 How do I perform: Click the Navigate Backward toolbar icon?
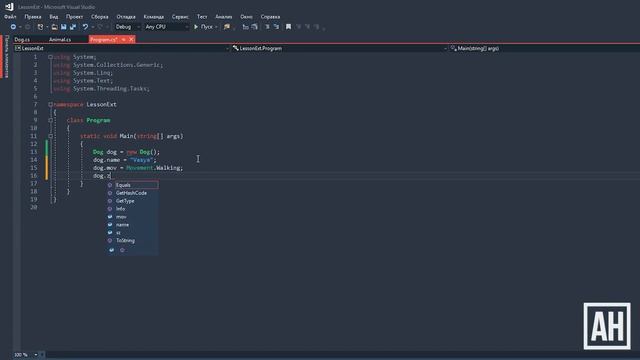coord(13,27)
